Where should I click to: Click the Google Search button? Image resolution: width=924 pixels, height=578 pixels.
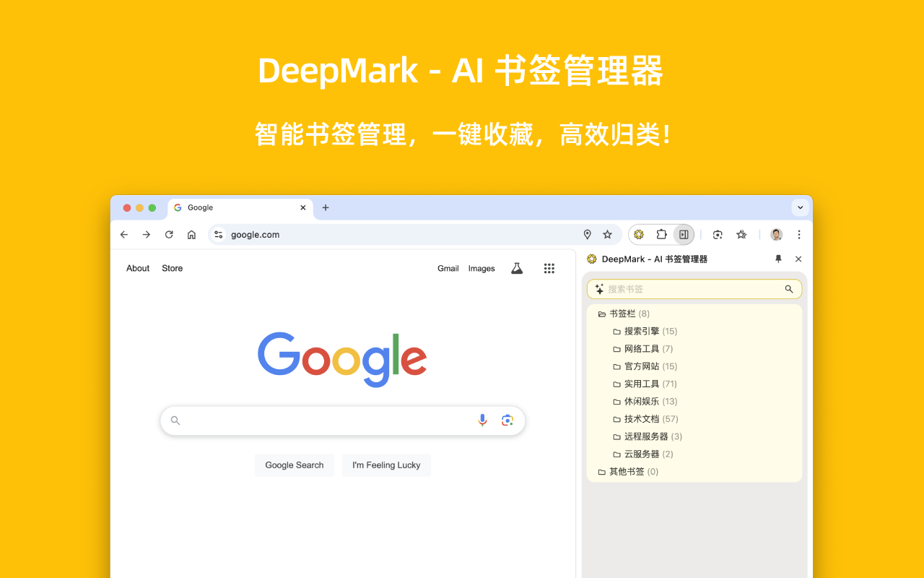click(294, 465)
